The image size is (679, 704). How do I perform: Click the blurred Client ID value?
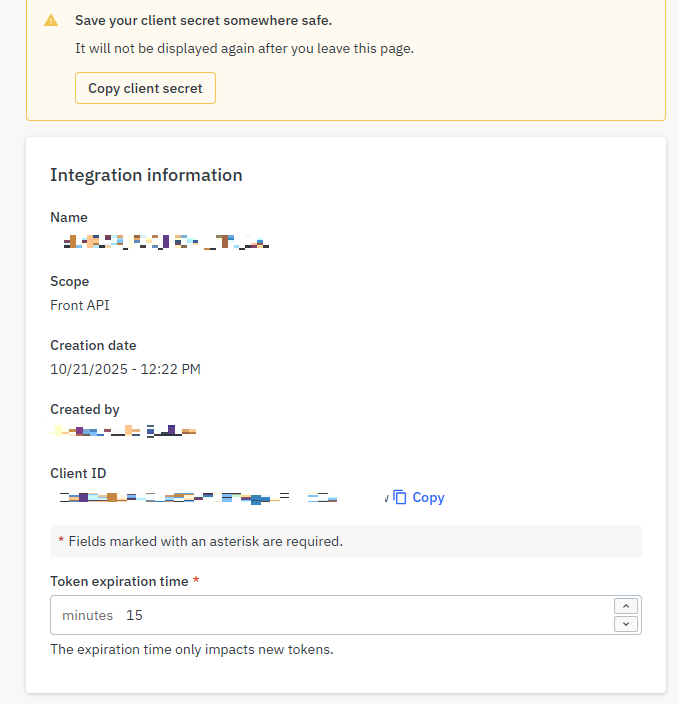[x=200, y=496]
